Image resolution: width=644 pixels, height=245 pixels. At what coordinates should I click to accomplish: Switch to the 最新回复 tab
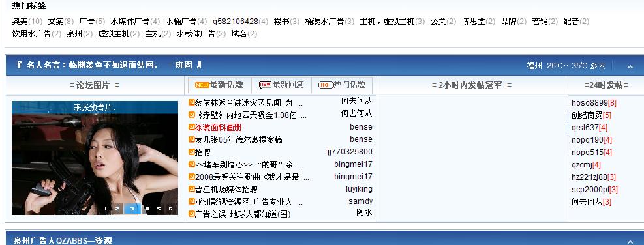[x=281, y=85]
